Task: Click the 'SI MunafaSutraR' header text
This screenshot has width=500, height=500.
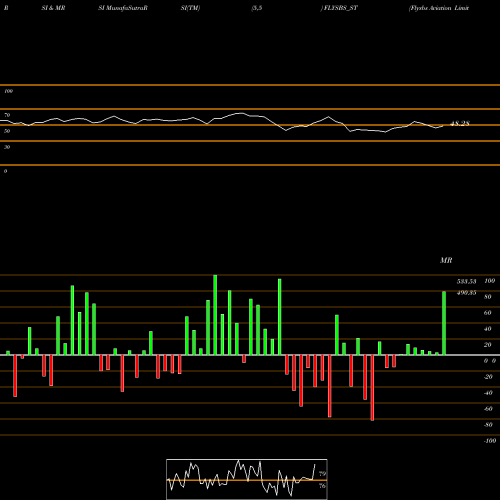Action: (x=123, y=8)
